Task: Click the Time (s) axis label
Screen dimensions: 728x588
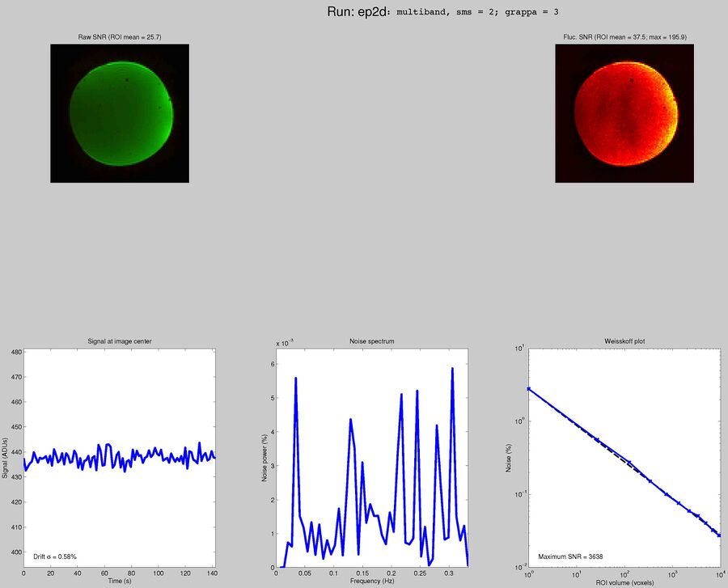Action: pos(119,580)
